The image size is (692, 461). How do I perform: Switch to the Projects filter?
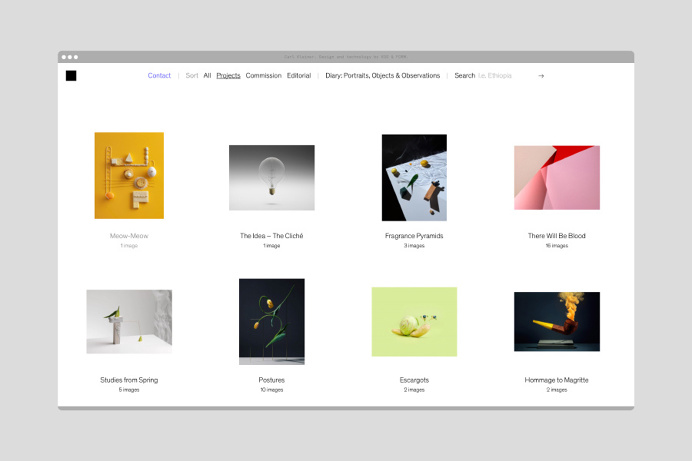pyautogui.click(x=228, y=76)
